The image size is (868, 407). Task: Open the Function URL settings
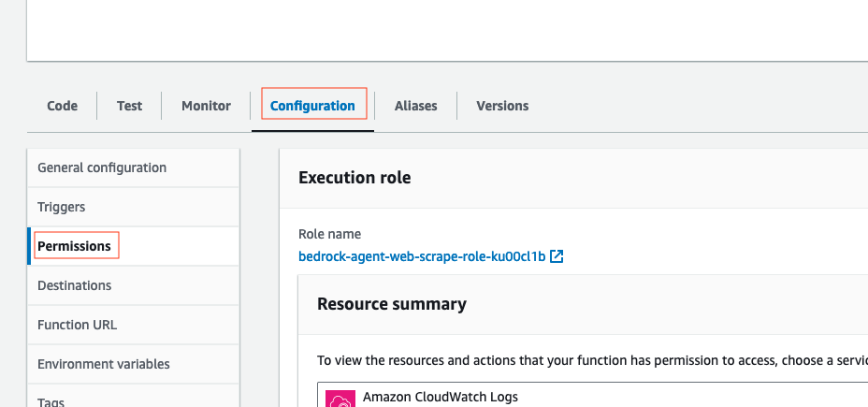[77, 325]
